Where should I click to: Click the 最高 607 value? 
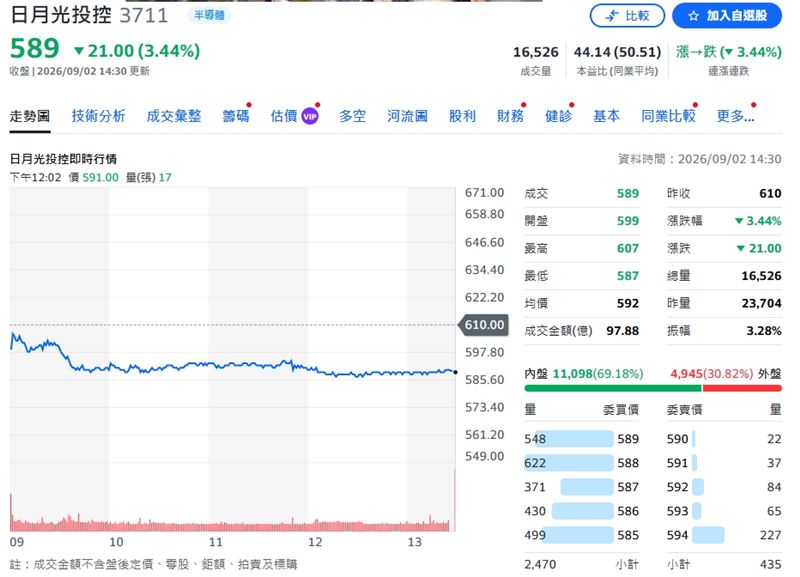point(628,248)
